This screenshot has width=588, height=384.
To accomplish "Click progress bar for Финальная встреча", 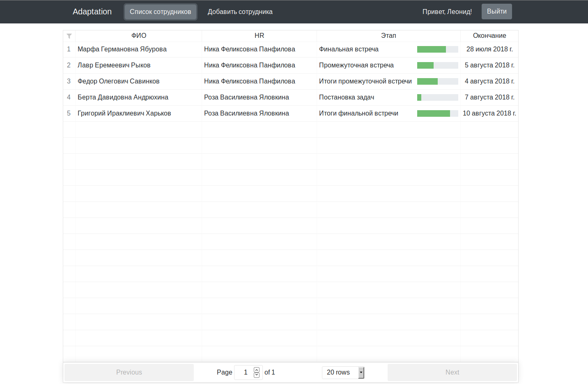I will click(438, 49).
